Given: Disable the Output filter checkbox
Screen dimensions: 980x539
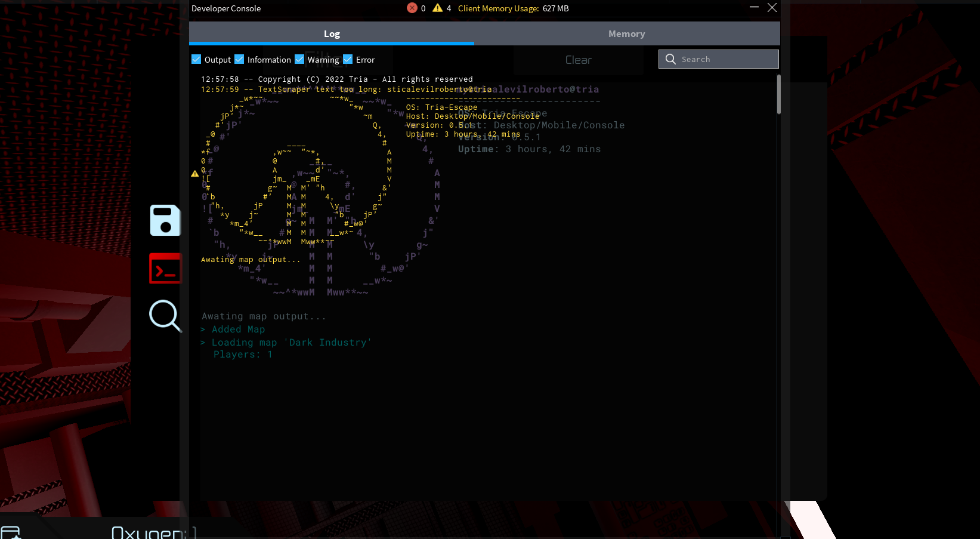Looking at the screenshot, I should point(196,59).
